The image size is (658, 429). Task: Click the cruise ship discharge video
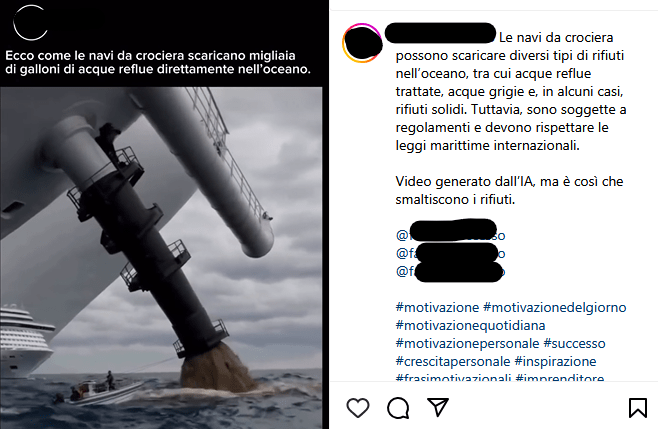point(161,258)
